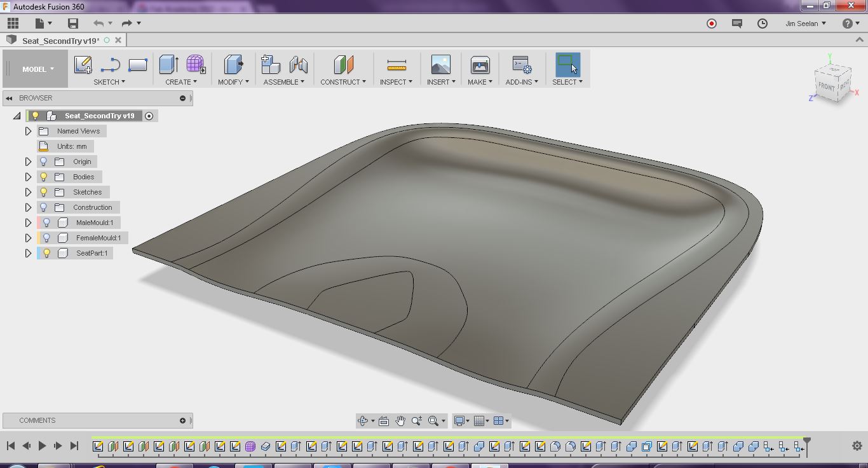Open the Jim Seelan account menu
The image size is (868, 468).
805,24
